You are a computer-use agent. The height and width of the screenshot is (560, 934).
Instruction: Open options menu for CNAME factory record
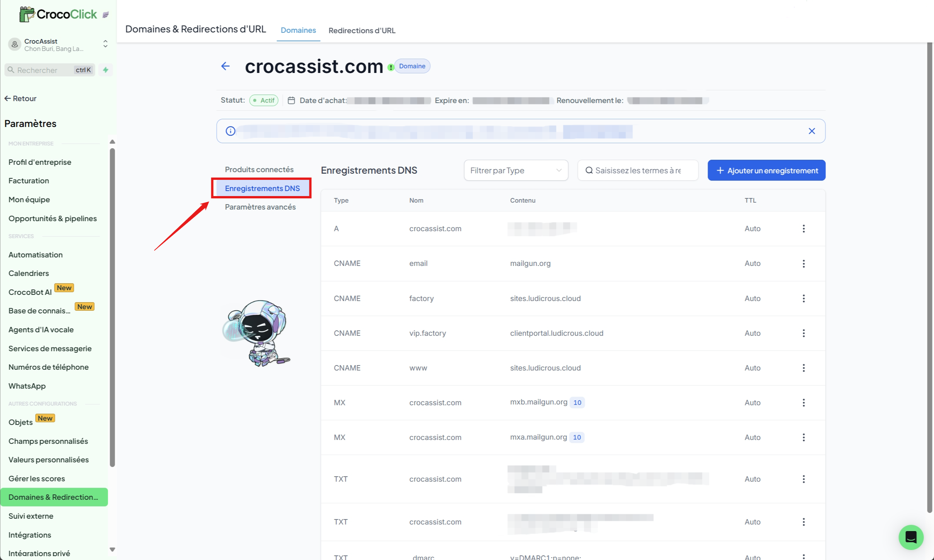[803, 298]
